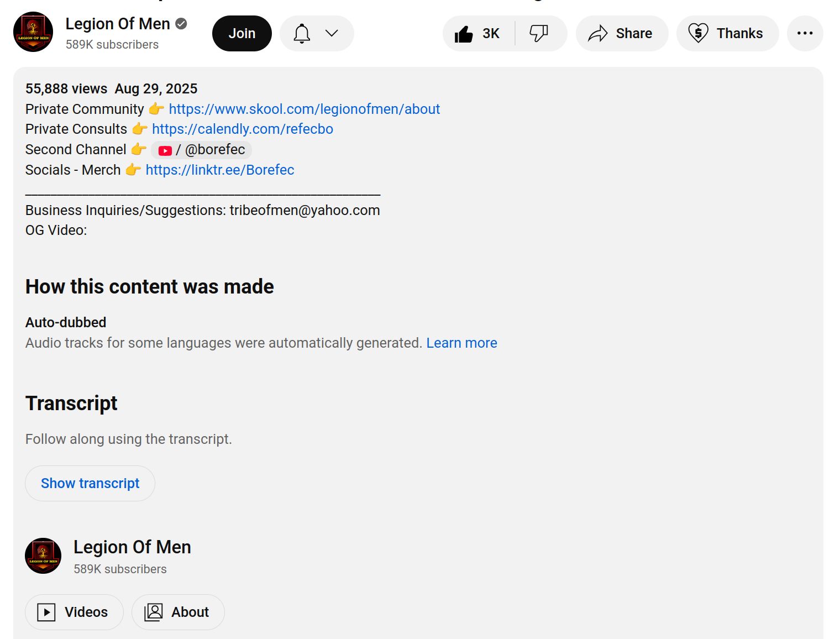
Task: Click the Share arrow icon
Action: tap(598, 34)
